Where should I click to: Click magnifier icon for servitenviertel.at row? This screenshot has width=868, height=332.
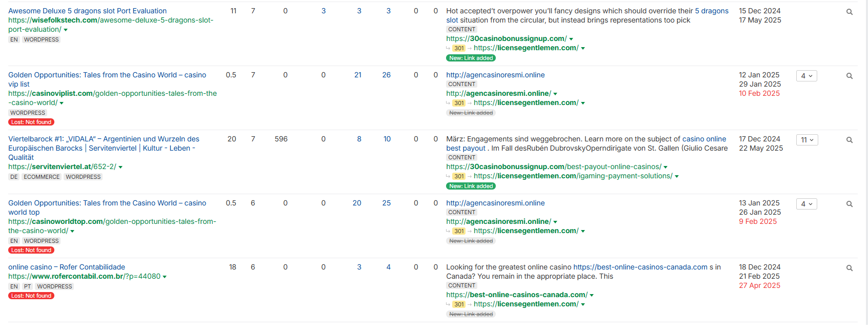849,140
